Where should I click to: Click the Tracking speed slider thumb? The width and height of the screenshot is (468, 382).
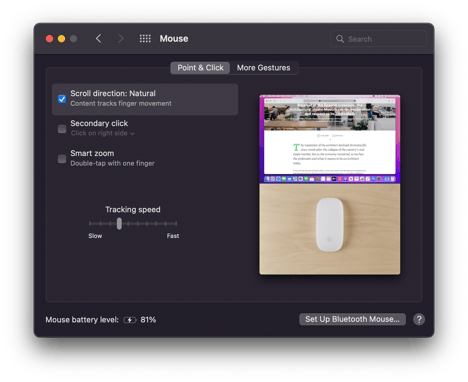(119, 224)
